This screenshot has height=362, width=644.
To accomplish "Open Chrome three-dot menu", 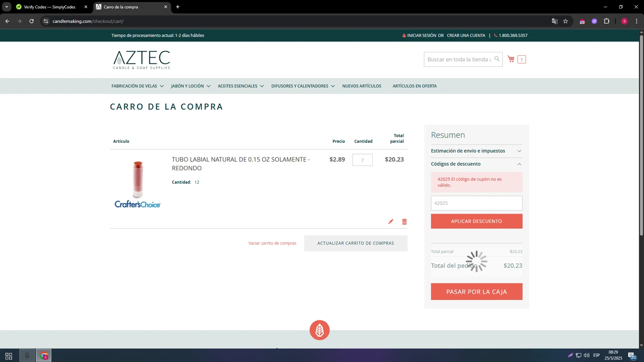I will tap(637, 21).
